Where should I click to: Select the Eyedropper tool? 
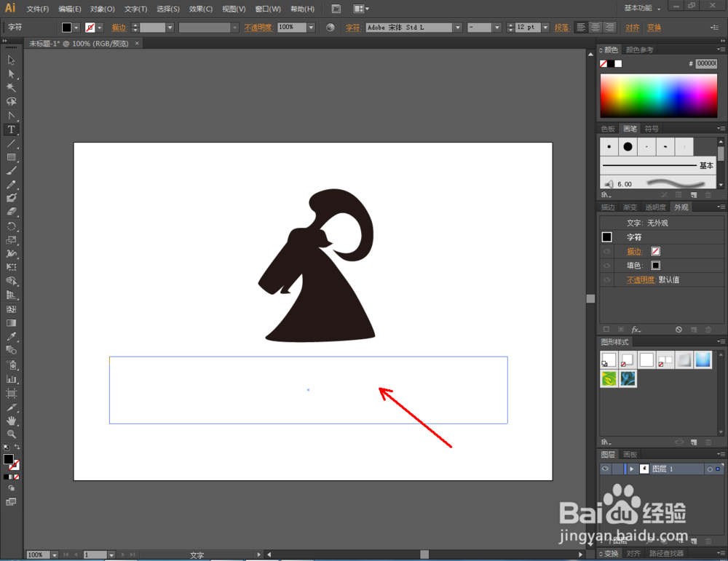point(11,337)
